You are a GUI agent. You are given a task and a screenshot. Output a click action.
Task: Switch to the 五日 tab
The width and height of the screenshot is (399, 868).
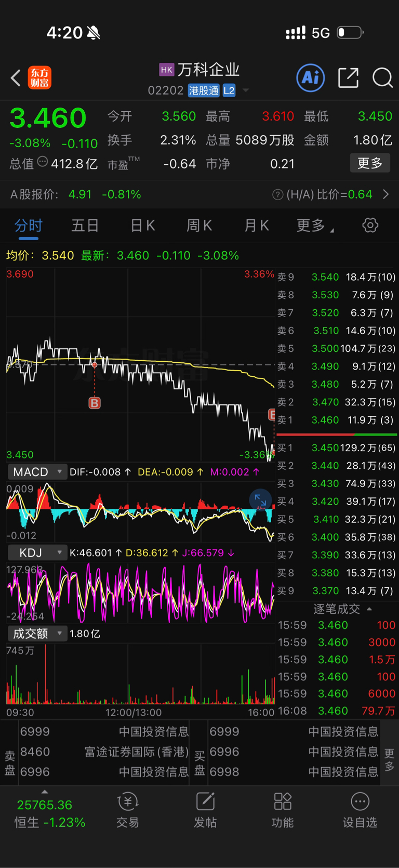tap(85, 226)
